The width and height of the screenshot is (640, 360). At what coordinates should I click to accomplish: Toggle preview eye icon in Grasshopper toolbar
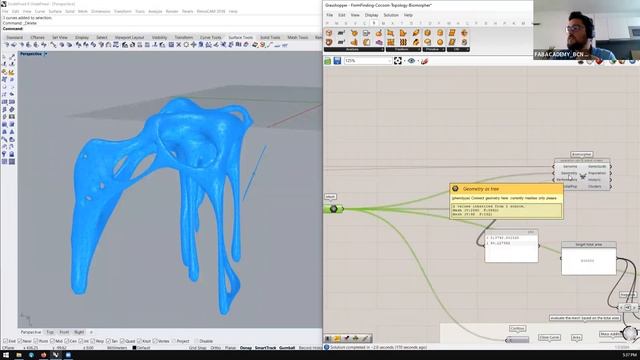tap(411, 61)
